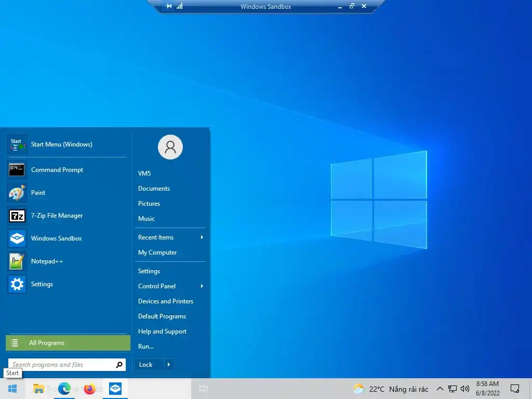Launch Windows Sandbox from start menu list

click(x=67, y=238)
